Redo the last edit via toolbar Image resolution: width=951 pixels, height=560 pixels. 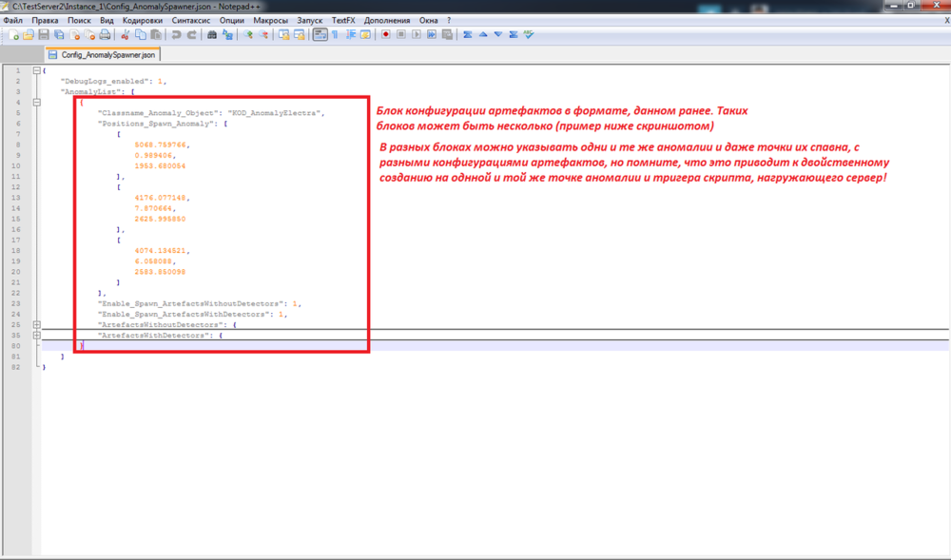191,35
